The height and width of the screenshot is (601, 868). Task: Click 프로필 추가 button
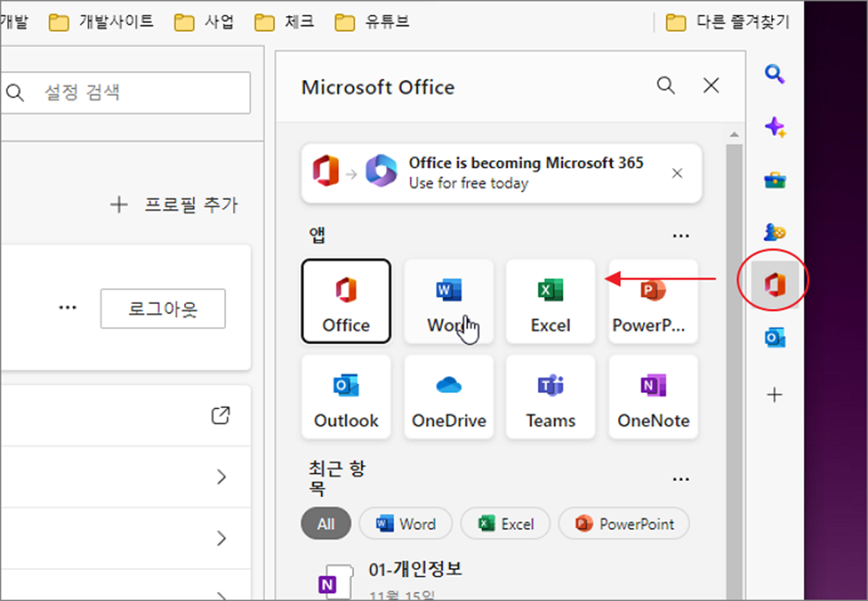tap(174, 205)
